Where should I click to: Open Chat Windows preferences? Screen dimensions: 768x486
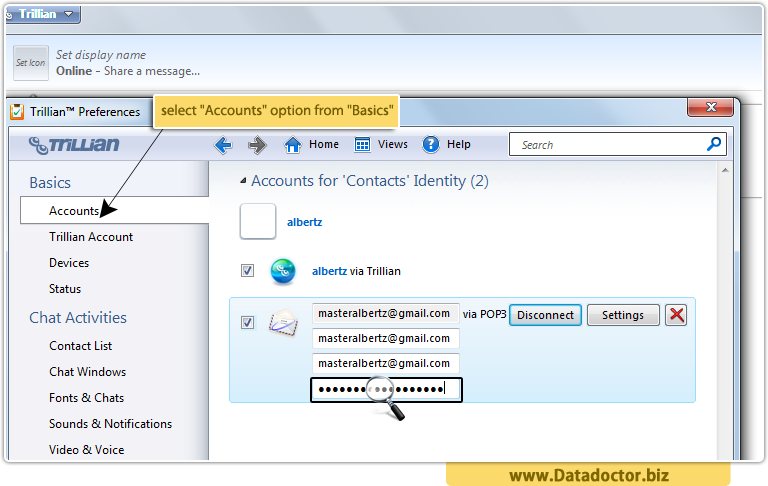coord(88,372)
